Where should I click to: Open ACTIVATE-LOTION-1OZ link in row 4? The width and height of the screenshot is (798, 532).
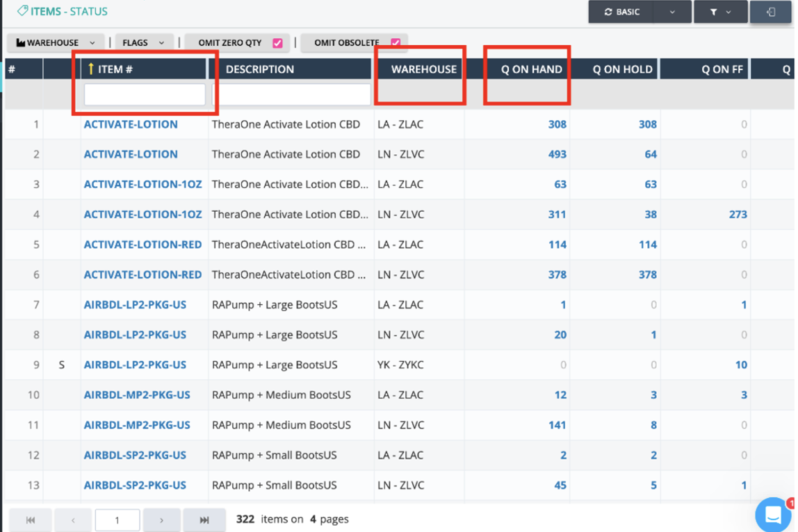tap(143, 214)
